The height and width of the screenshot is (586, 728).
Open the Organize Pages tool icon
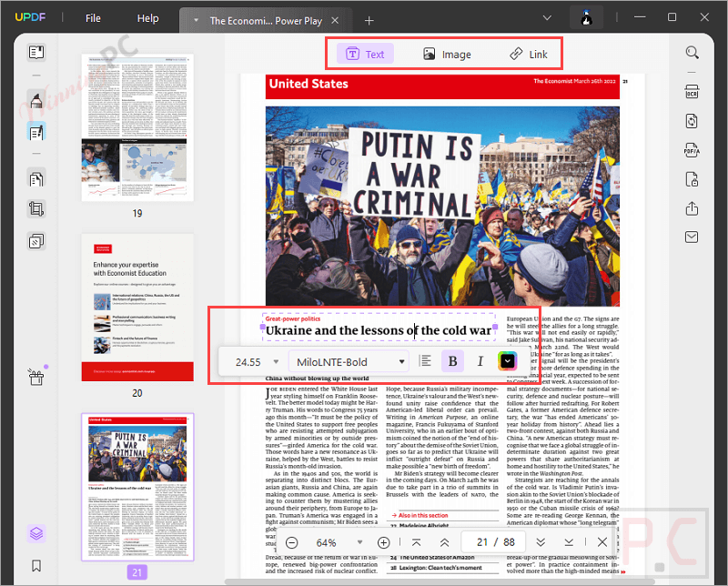(36, 178)
